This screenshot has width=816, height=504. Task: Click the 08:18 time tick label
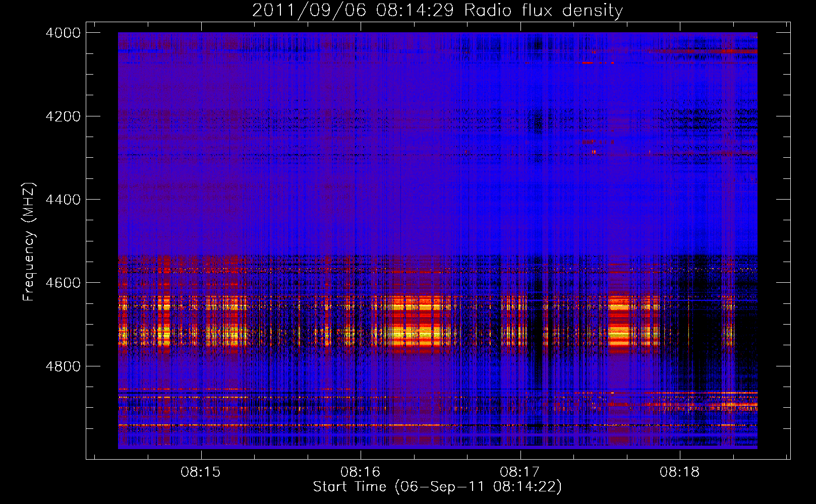[x=679, y=472]
